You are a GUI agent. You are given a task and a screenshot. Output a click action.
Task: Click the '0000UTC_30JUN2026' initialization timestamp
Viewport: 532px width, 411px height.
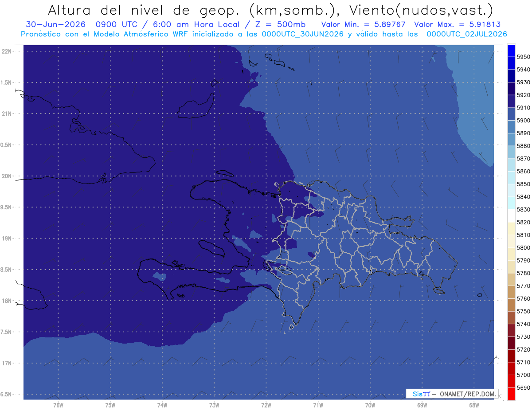click(x=303, y=34)
